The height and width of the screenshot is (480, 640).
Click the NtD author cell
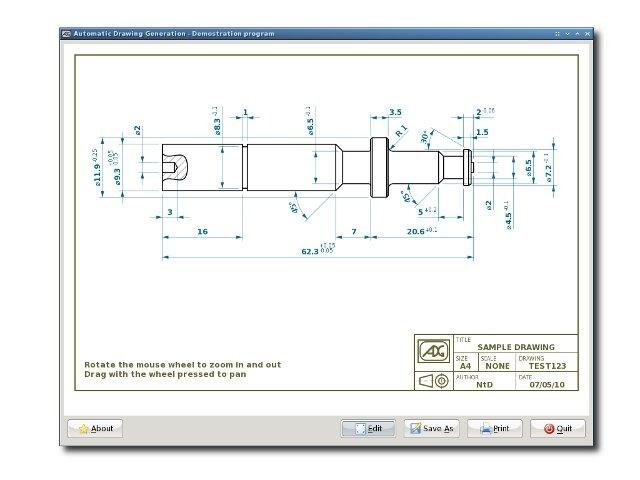[x=484, y=384]
